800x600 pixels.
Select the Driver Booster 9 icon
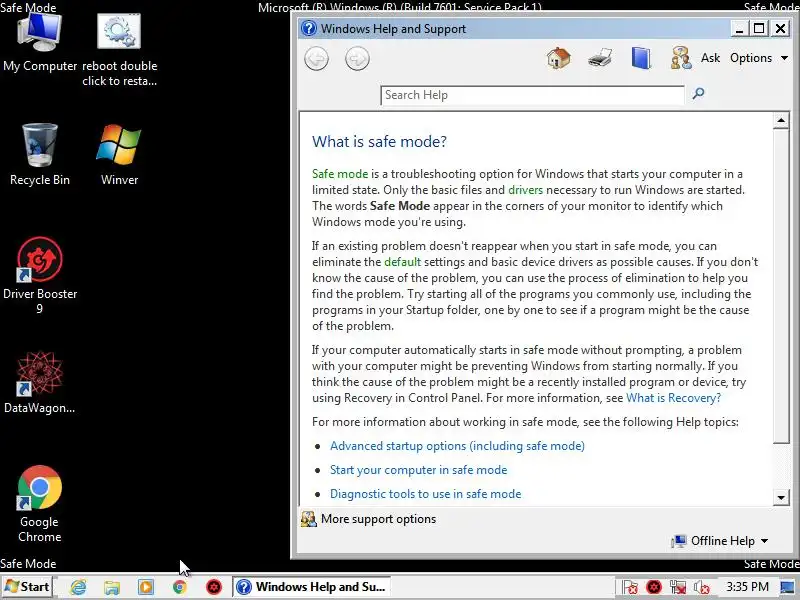40,276
